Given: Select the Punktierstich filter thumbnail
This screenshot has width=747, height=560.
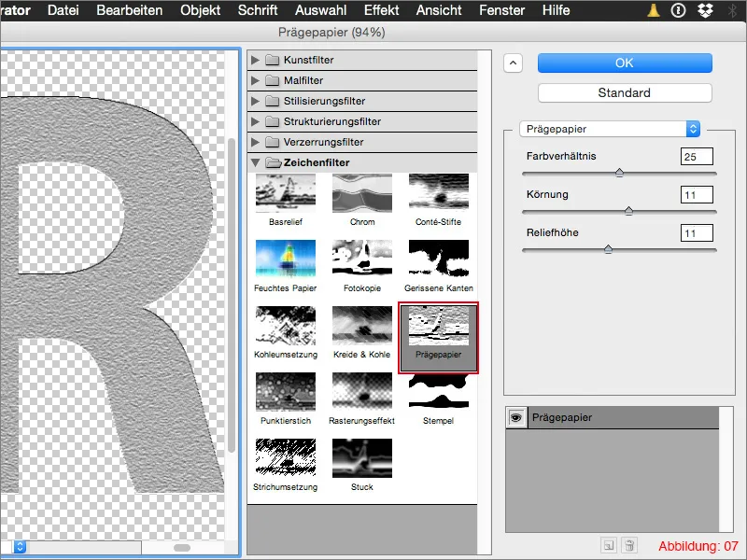Looking at the screenshot, I should coord(286,391).
